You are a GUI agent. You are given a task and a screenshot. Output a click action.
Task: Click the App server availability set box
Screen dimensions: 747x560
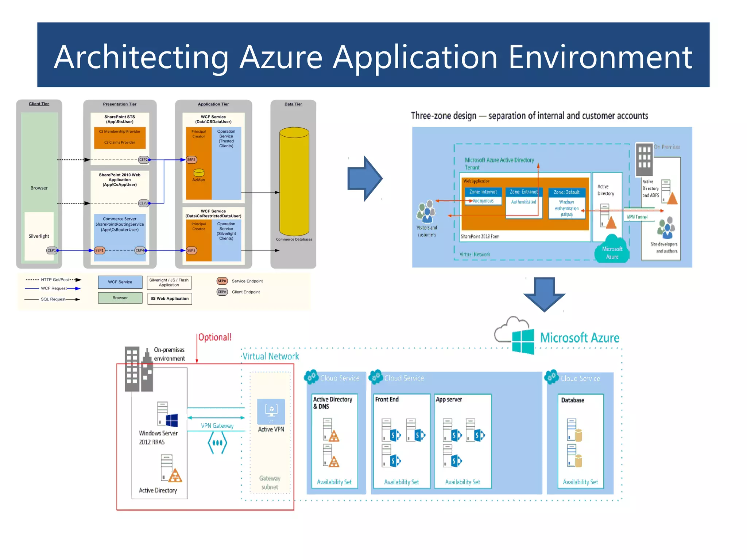(x=462, y=441)
